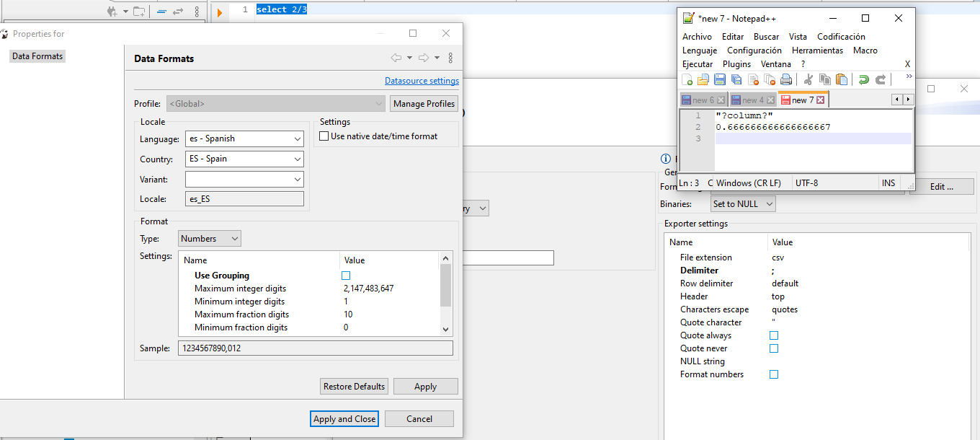Open the Lenguaje menu in Notepad++
980x440 pixels.
pyautogui.click(x=699, y=50)
